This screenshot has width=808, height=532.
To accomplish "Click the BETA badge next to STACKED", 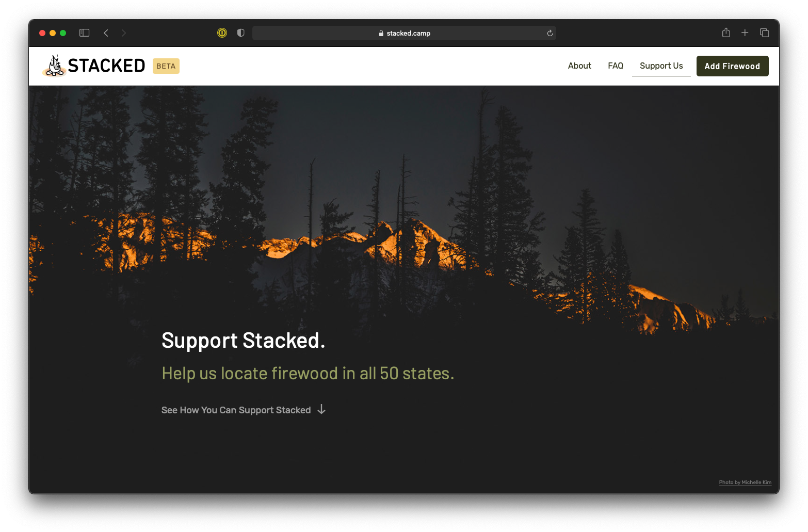I will click(x=166, y=66).
